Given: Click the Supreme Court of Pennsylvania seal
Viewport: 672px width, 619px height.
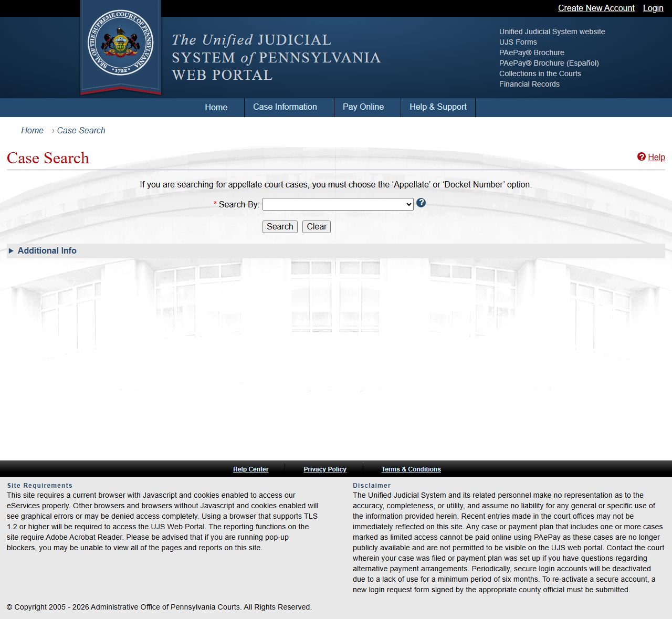Looking at the screenshot, I should tap(121, 43).
